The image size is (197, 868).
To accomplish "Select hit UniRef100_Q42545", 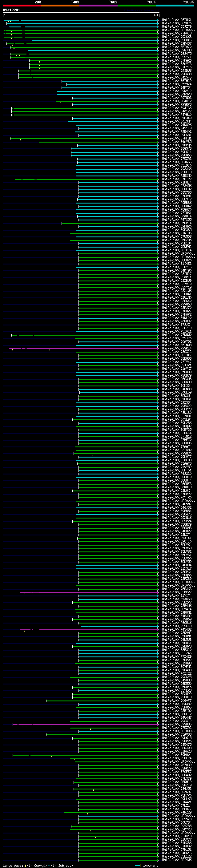I will [177, 78].
